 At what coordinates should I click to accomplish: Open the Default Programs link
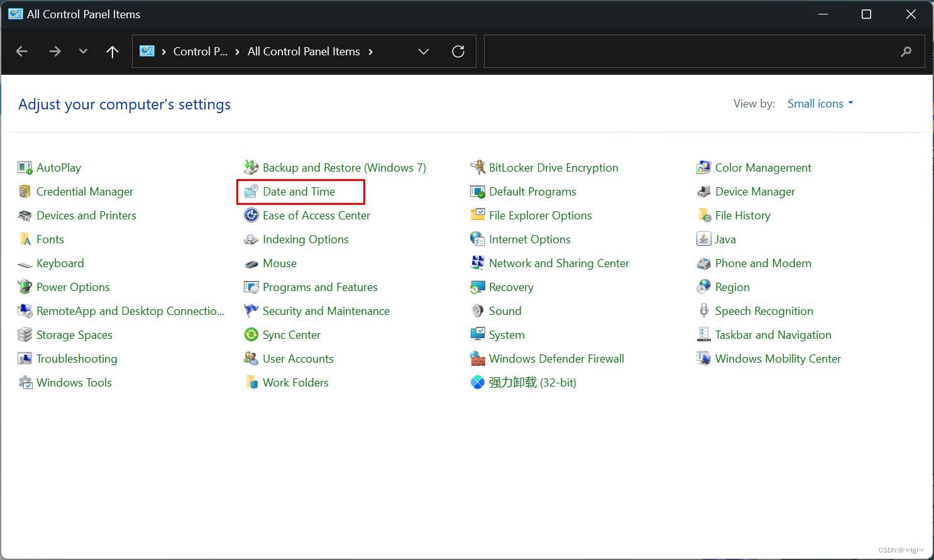coord(532,192)
